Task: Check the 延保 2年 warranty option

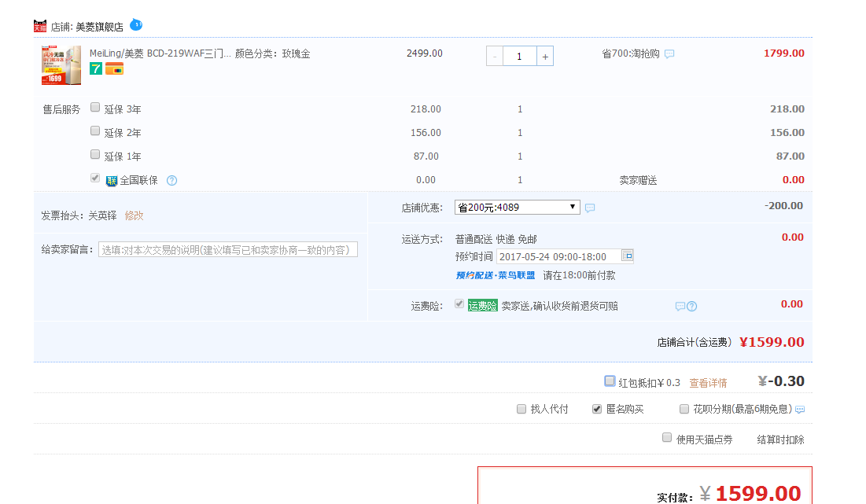Action: [95, 131]
